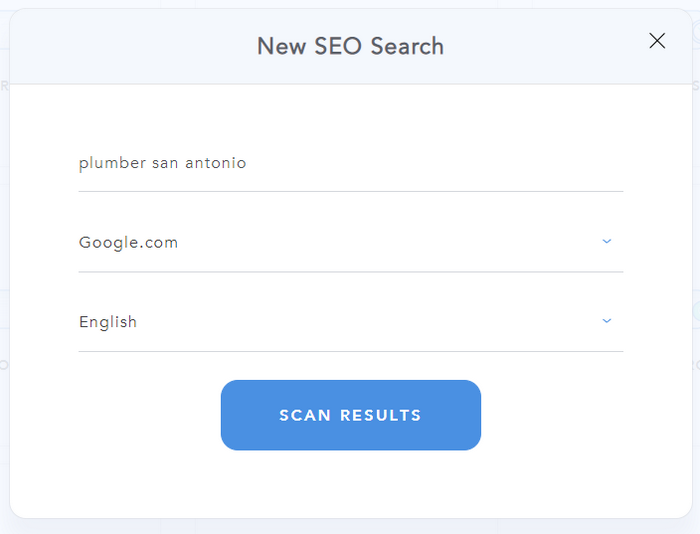Image resolution: width=700 pixels, height=534 pixels.
Task: Click the chevron arrow beside English
Action: pyautogui.click(x=606, y=321)
